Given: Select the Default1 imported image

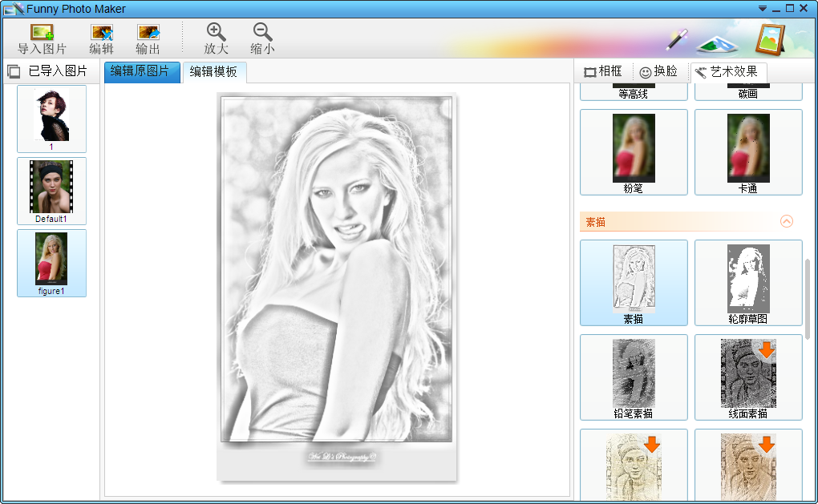Looking at the screenshot, I should [51, 189].
